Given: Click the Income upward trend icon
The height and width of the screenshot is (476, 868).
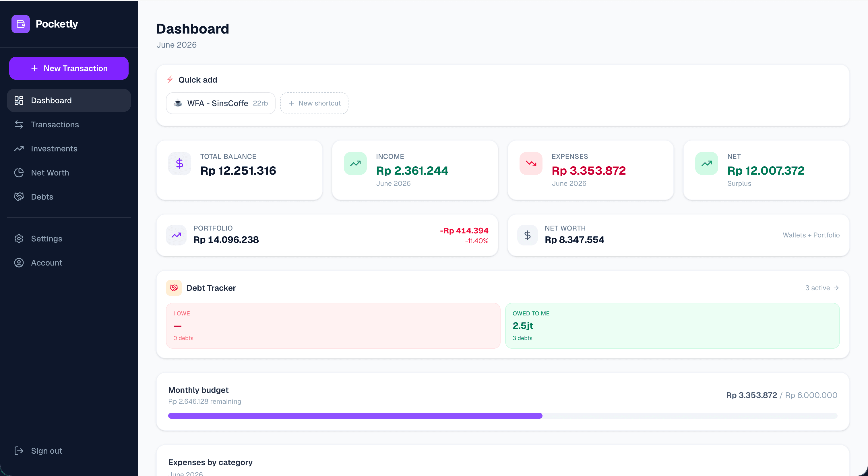Looking at the screenshot, I should tap(355, 164).
